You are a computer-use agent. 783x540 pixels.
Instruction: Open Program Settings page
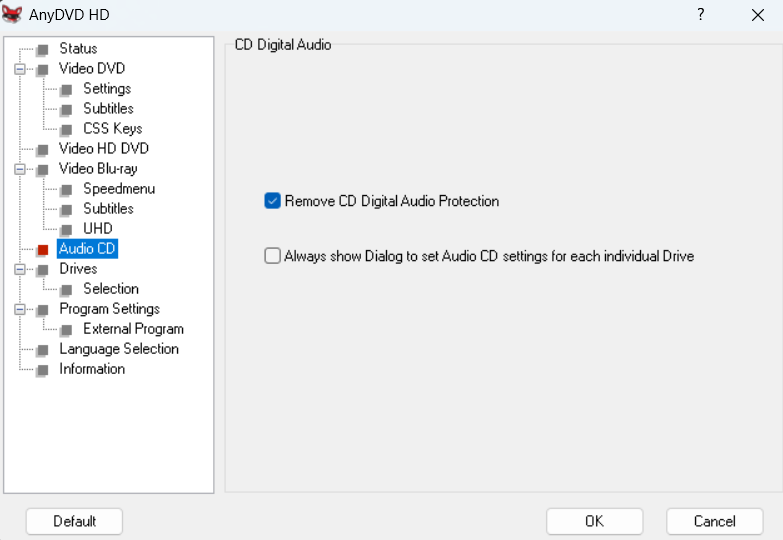[109, 308]
